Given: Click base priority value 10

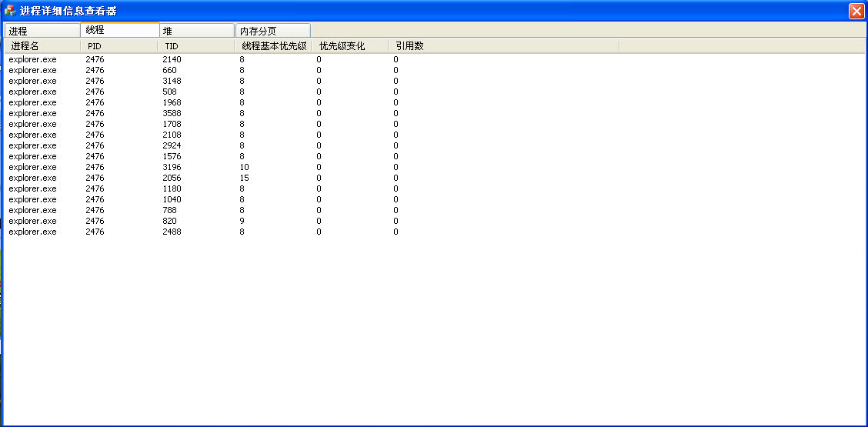Looking at the screenshot, I should tap(244, 167).
